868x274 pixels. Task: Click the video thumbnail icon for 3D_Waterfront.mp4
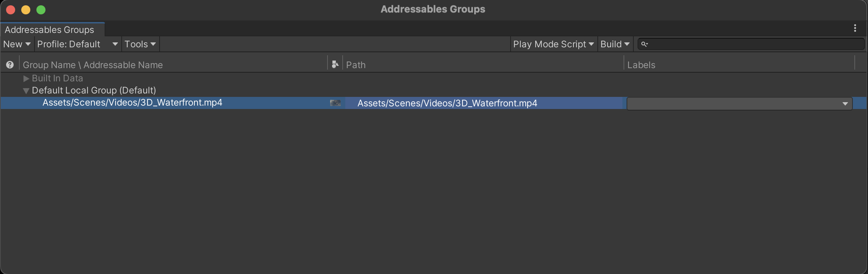(x=335, y=103)
